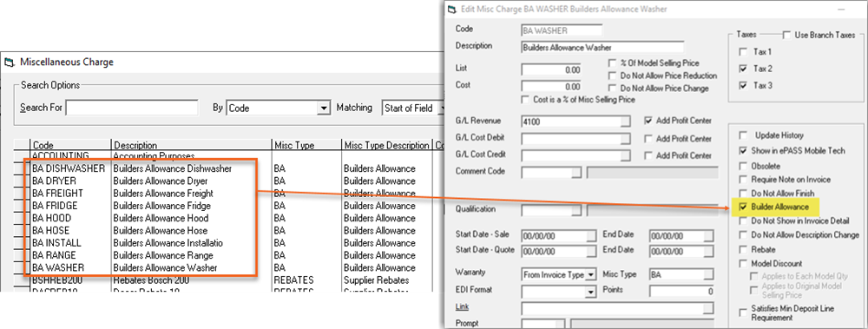The height and width of the screenshot is (329, 868).
Task: Uncheck Tax 2 checkbox
Action: coord(743,69)
